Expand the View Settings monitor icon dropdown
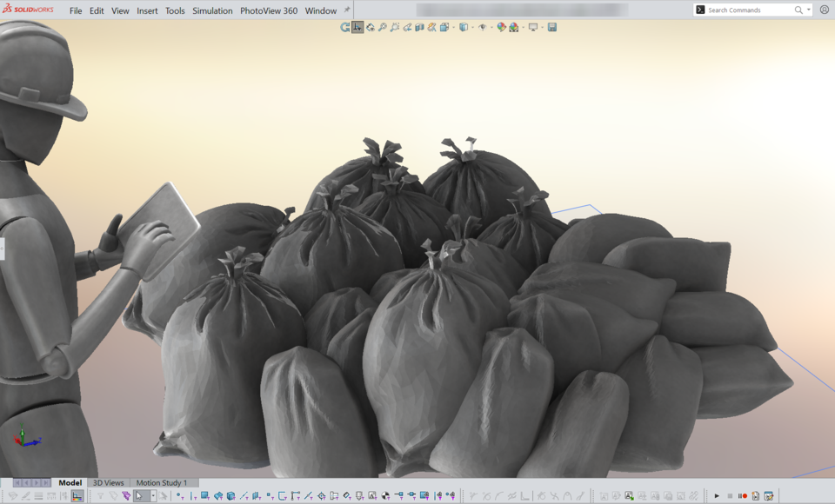Viewport: 835px width, 504px height. coord(543,27)
